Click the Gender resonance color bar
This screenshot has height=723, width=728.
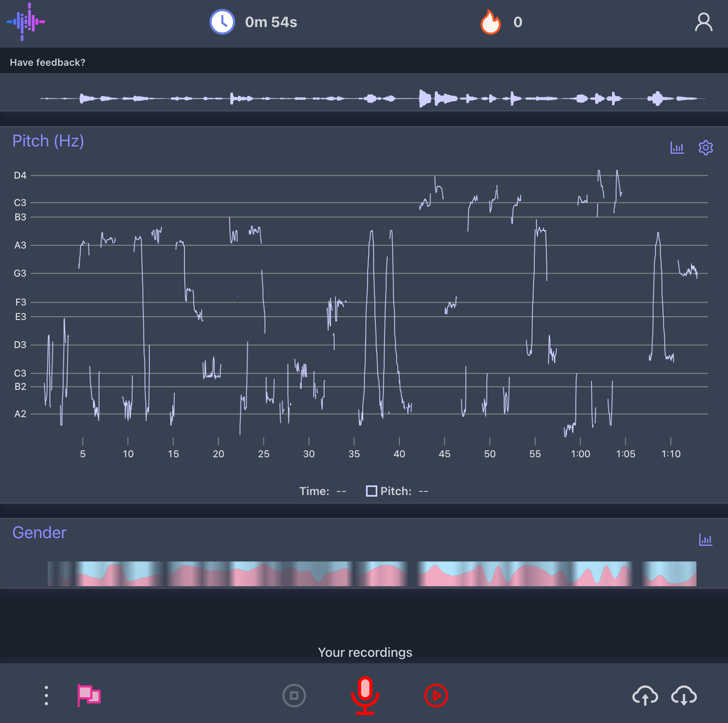pos(371,574)
